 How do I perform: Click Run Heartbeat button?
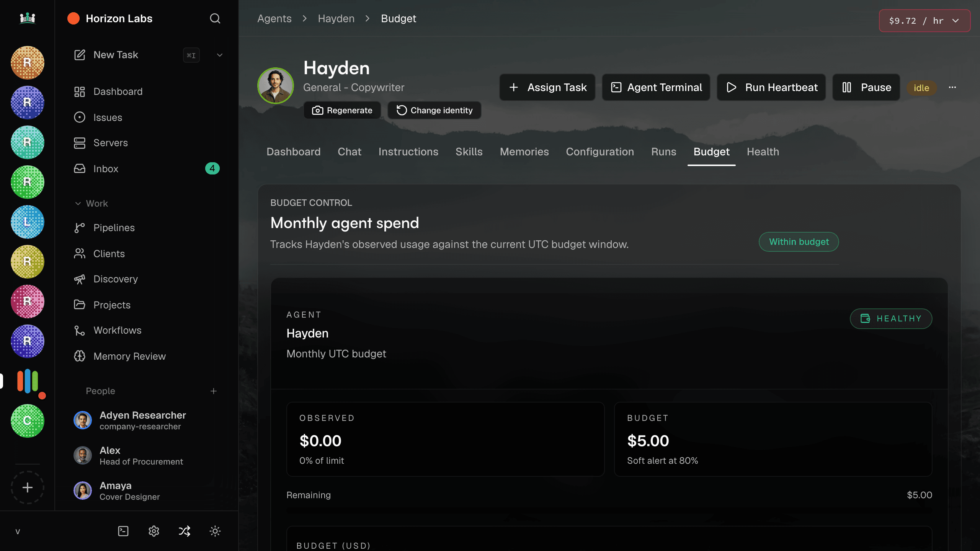pos(771,87)
